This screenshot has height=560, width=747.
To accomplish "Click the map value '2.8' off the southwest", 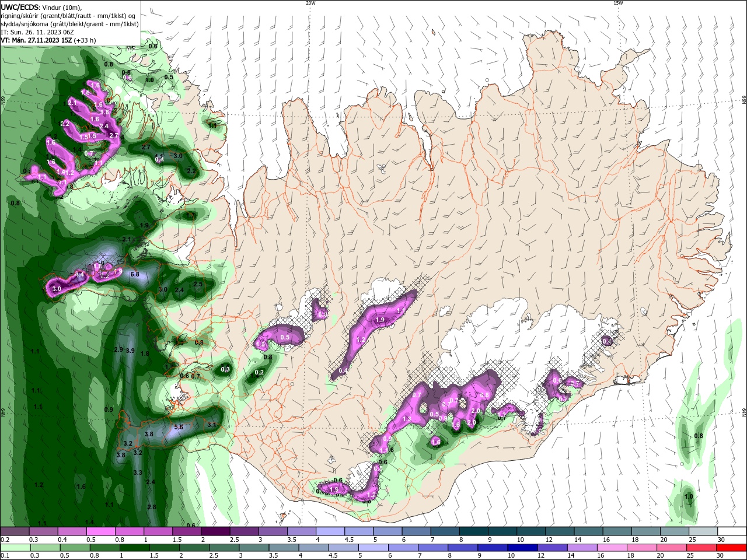I will [152, 507].
